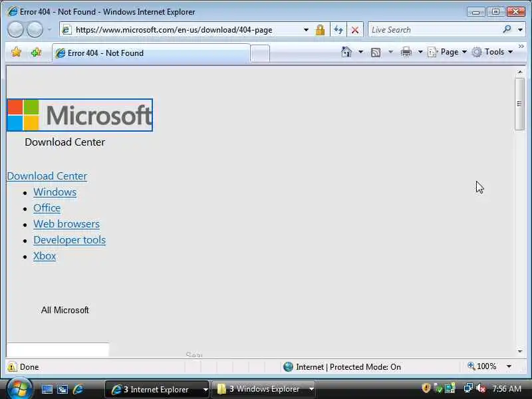Open the Windows Start orb
The image size is (532, 399).
19,388
